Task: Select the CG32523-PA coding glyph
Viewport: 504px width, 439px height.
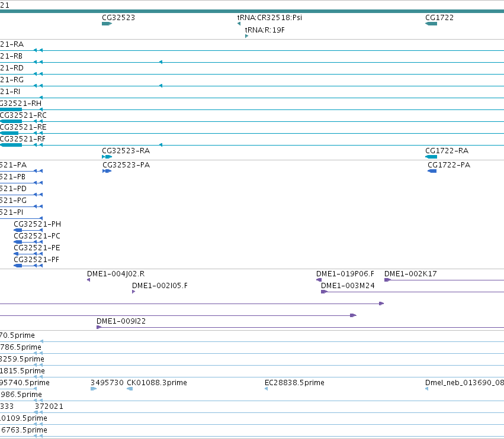Action: click(x=107, y=171)
